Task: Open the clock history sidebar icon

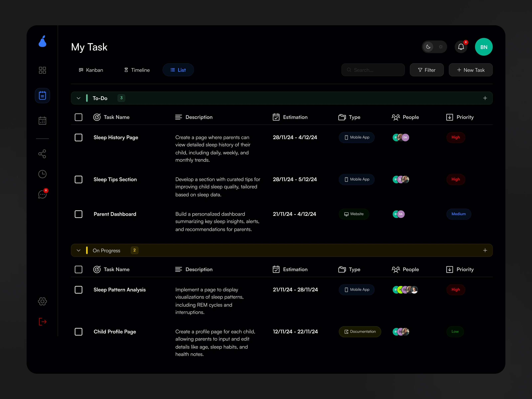Action: (x=42, y=174)
